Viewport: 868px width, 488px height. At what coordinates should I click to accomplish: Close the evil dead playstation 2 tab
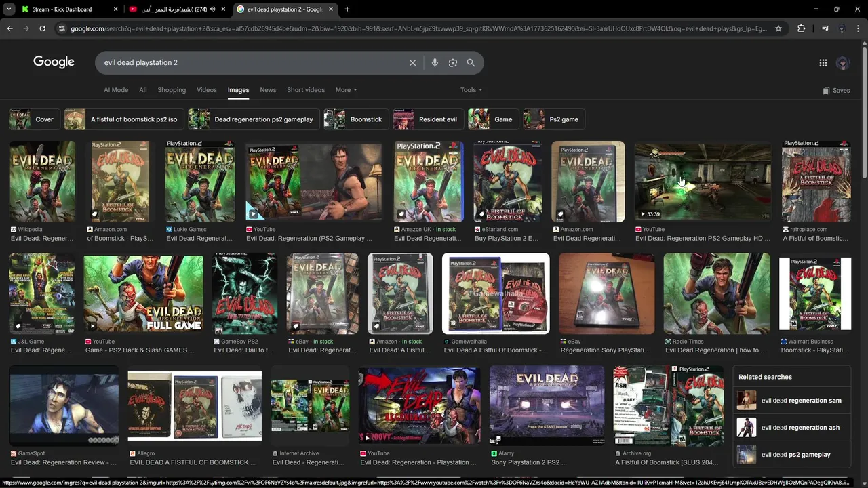(x=332, y=9)
